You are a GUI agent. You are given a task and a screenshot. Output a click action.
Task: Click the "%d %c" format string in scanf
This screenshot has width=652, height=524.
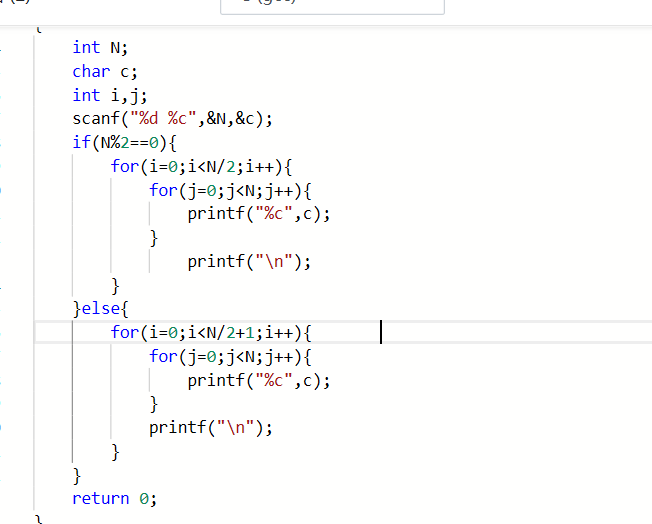163,119
